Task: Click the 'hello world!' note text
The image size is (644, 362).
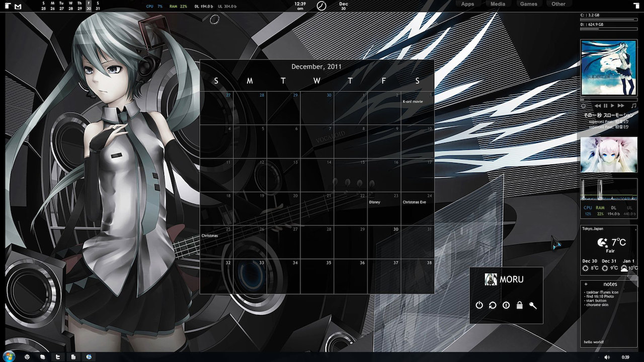Action: coord(594,342)
